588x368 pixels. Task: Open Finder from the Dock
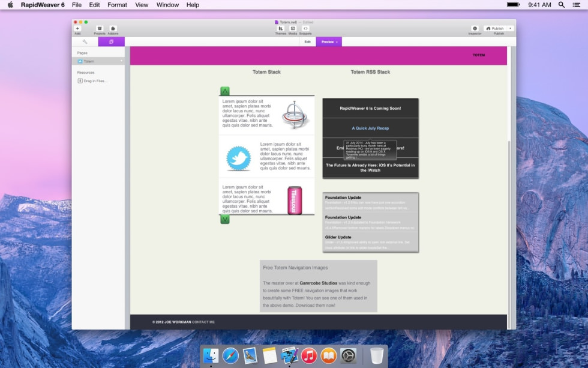click(211, 355)
